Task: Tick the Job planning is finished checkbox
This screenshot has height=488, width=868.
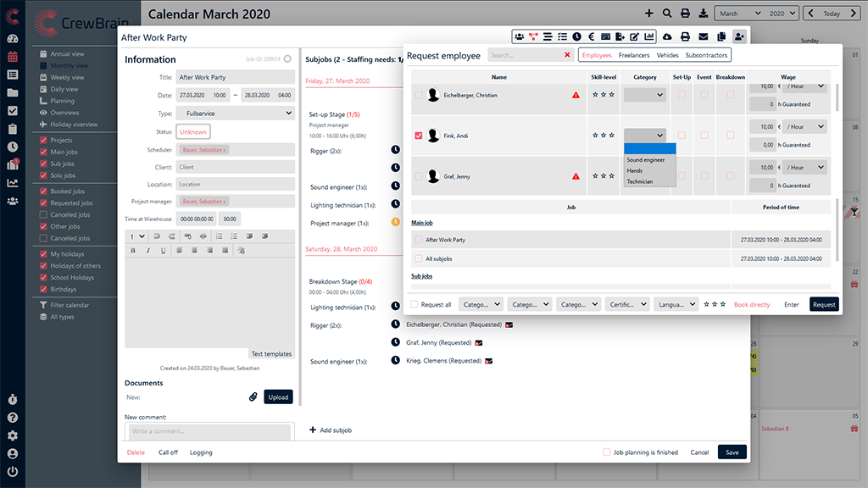Action: 606,452
